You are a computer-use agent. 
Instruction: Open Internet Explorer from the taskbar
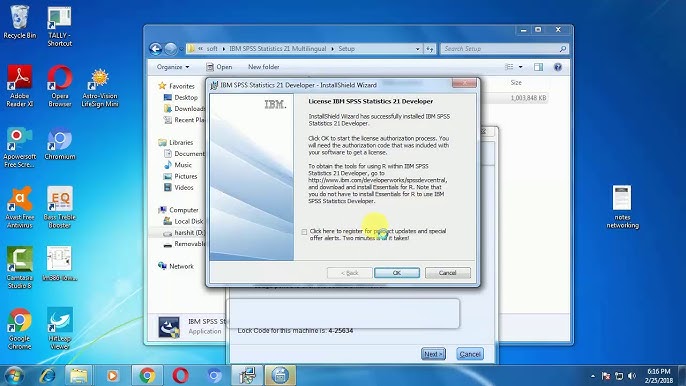tap(47, 375)
